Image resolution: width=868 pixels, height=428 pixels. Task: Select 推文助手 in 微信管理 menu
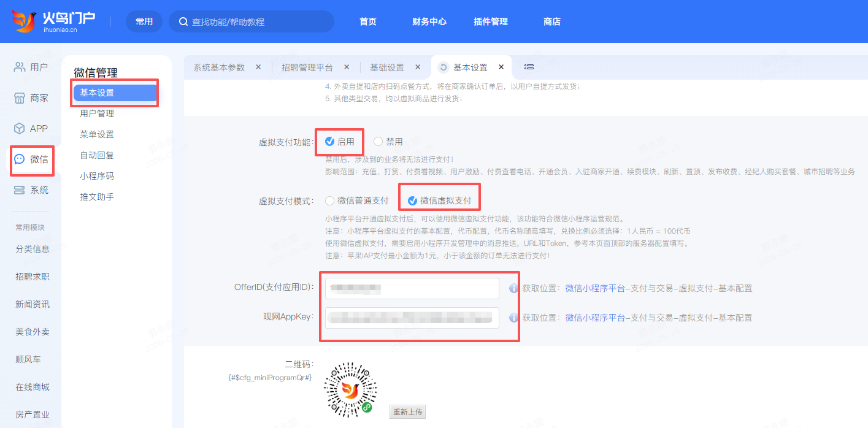pos(97,197)
